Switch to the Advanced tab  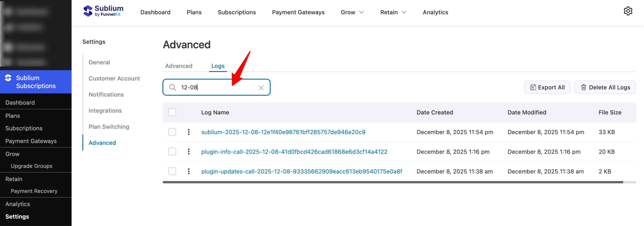(x=179, y=66)
